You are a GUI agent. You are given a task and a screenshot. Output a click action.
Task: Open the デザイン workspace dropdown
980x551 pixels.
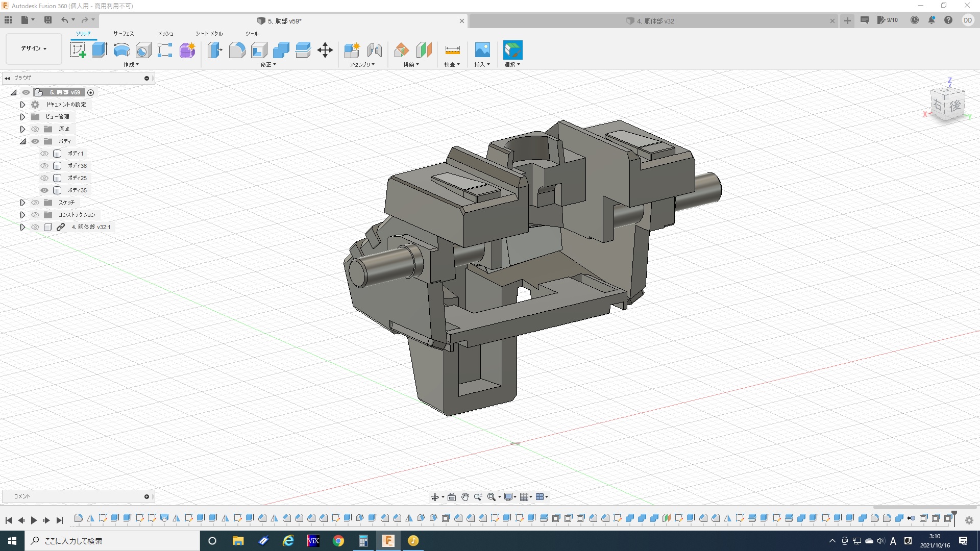click(34, 48)
